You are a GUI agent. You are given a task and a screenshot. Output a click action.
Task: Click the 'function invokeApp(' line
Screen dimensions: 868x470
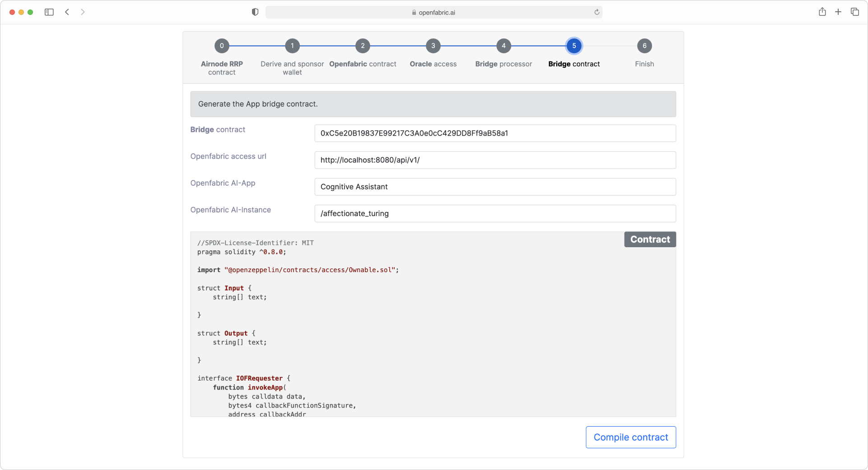pos(249,387)
